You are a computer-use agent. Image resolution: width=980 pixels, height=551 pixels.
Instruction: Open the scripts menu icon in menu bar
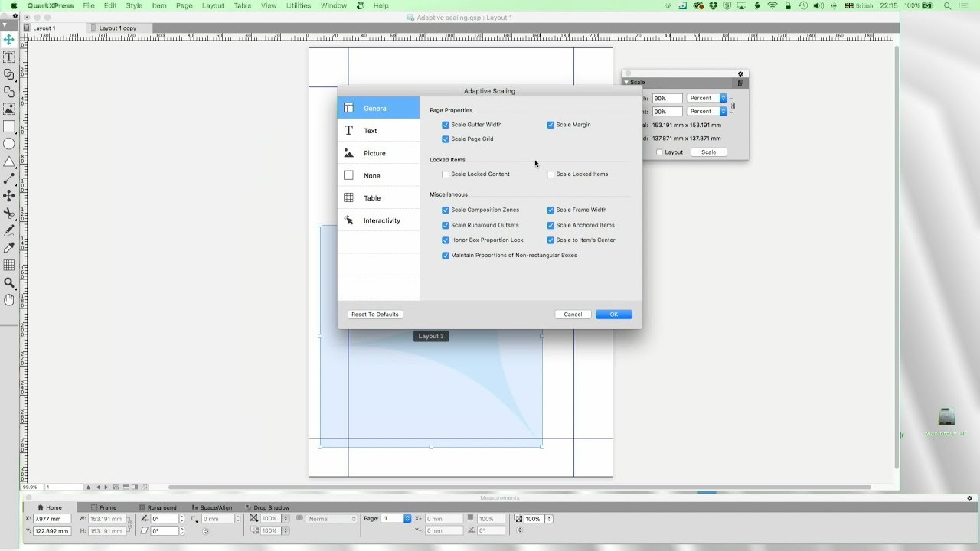361,5
